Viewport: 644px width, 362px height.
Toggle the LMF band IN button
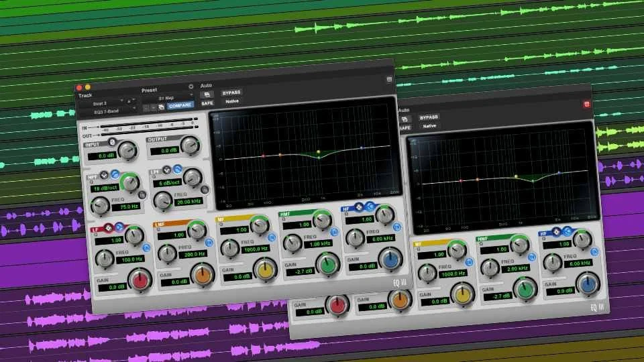coord(209,243)
